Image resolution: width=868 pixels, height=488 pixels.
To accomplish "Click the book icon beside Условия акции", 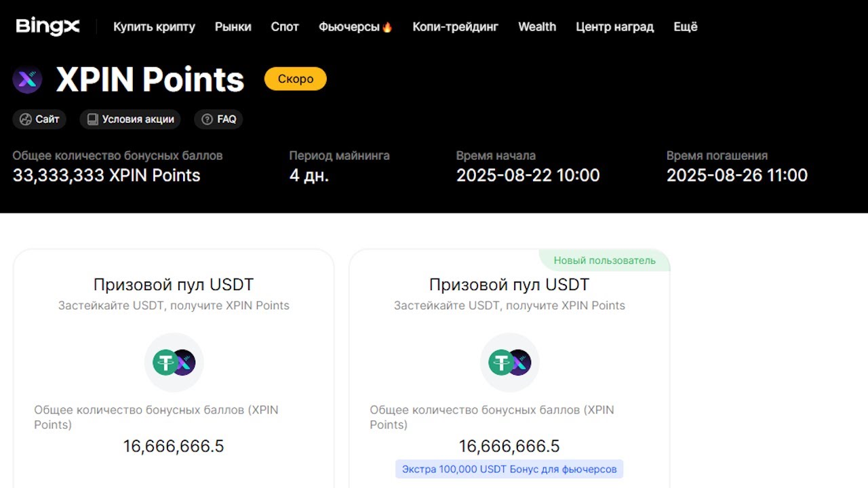I will [x=93, y=119].
